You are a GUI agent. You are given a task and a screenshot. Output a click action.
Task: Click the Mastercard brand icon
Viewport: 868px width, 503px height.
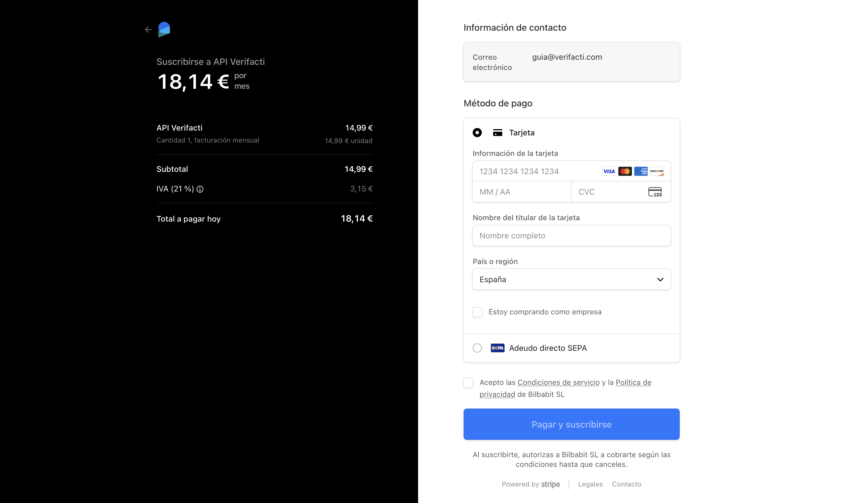click(625, 171)
